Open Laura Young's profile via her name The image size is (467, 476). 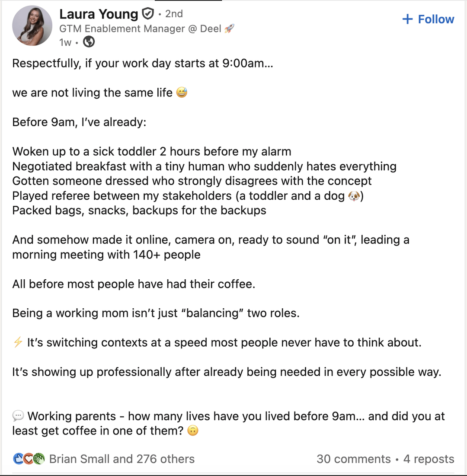click(x=99, y=14)
